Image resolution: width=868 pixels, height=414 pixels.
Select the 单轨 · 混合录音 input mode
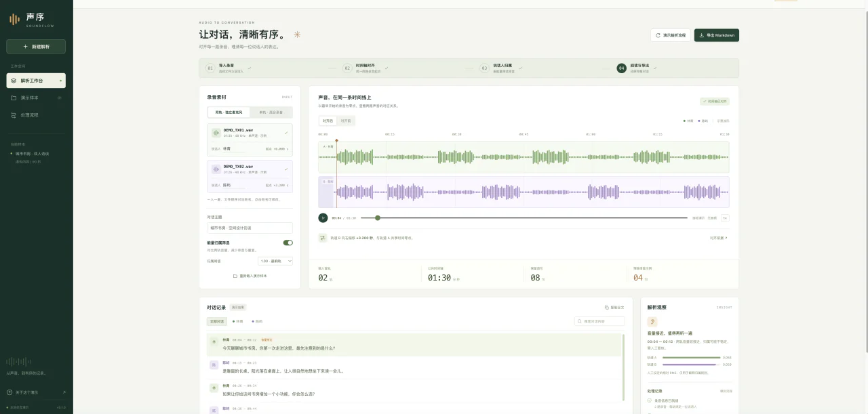point(271,112)
